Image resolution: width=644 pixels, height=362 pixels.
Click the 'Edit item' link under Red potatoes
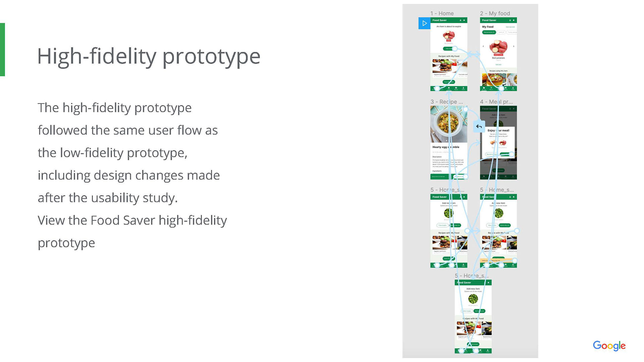coord(498,64)
